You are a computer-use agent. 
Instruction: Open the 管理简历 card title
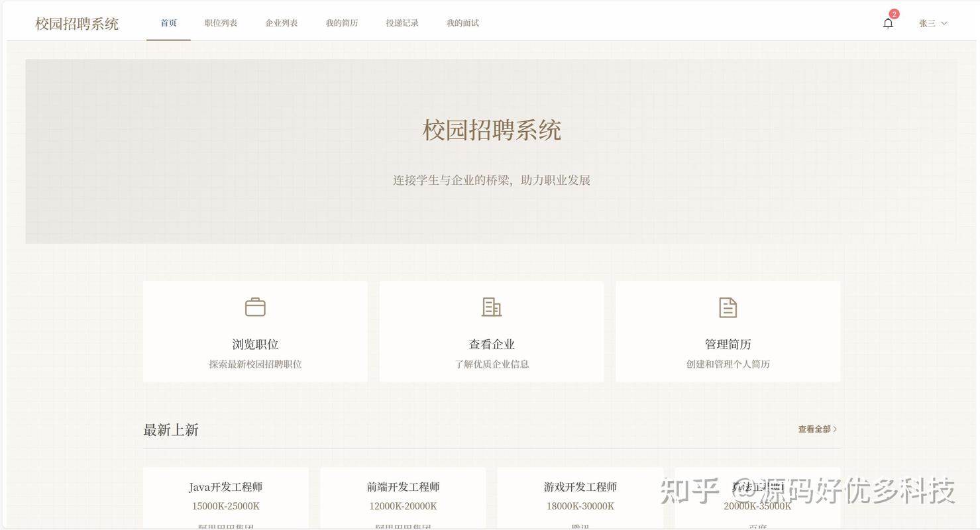pyautogui.click(x=728, y=344)
